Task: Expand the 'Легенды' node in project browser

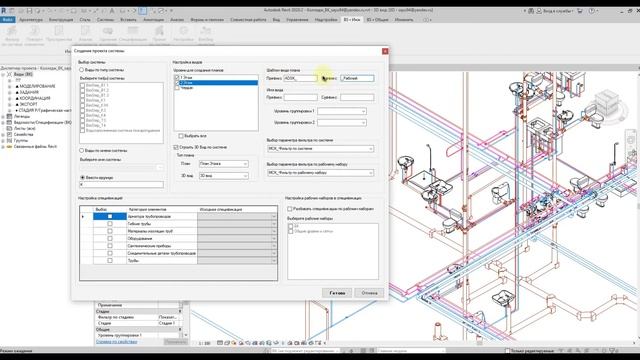Action: tap(3, 117)
